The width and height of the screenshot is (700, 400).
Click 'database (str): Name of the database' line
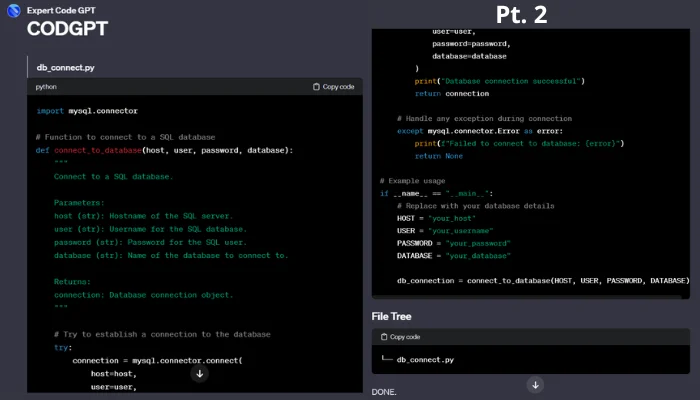pyautogui.click(x=171, y=255)
